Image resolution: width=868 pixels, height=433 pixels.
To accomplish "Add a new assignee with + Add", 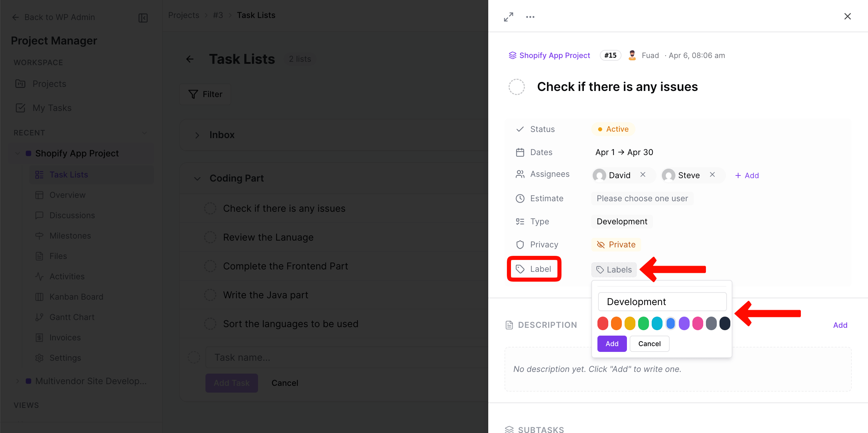I will coord(747,175).
